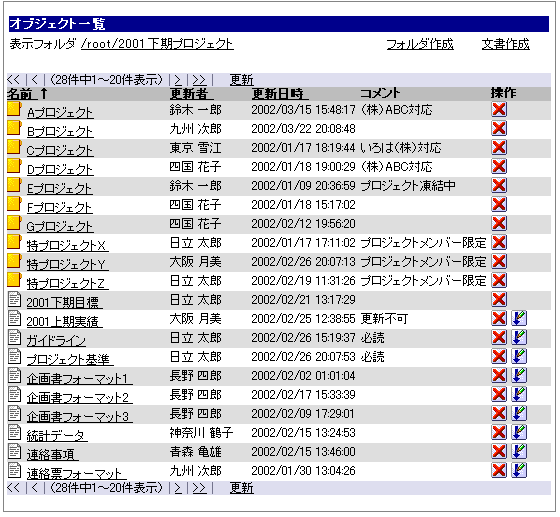
Task: Click comment いろは(株)対応 cell
Action: pos(401,147)
